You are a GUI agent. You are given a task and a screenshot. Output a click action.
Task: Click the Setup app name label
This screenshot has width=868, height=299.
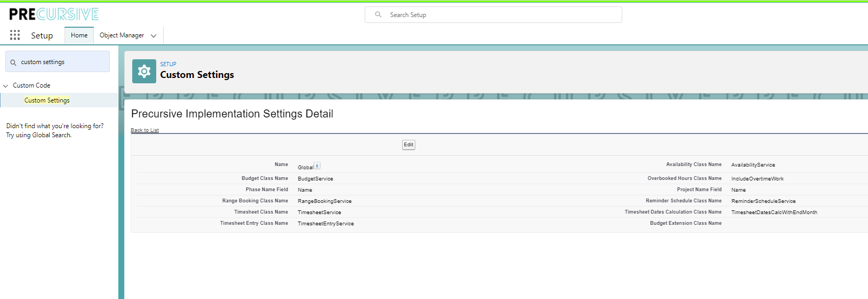point(42,36)
